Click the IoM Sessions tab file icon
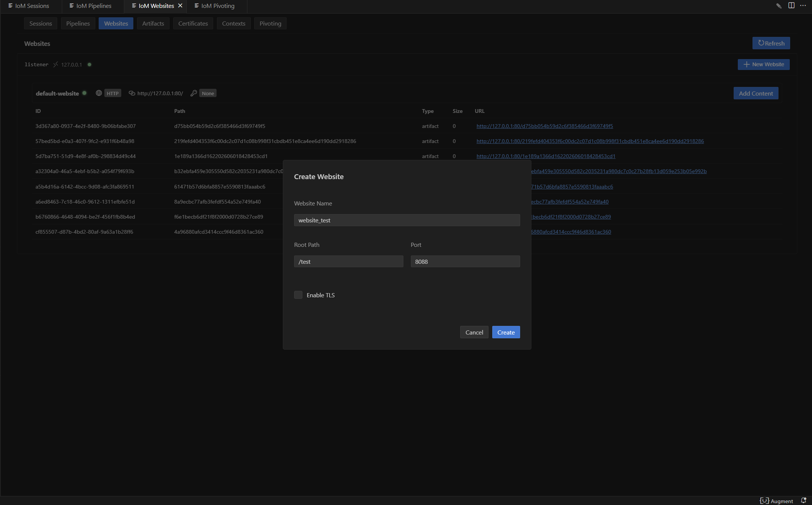This screenshot has width=812, height=505. (11, 6)
